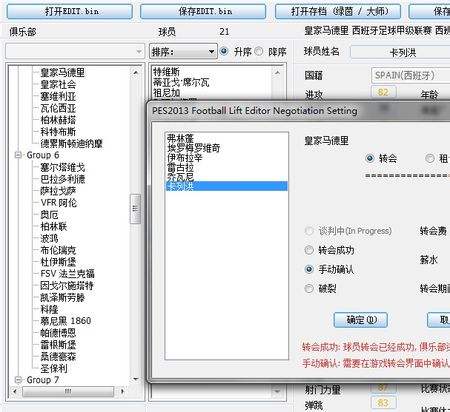The width and height of the screenshot is (450, 412).
Task: Select 萨拉戈萨 in the club tree
Action: [58, 191]
